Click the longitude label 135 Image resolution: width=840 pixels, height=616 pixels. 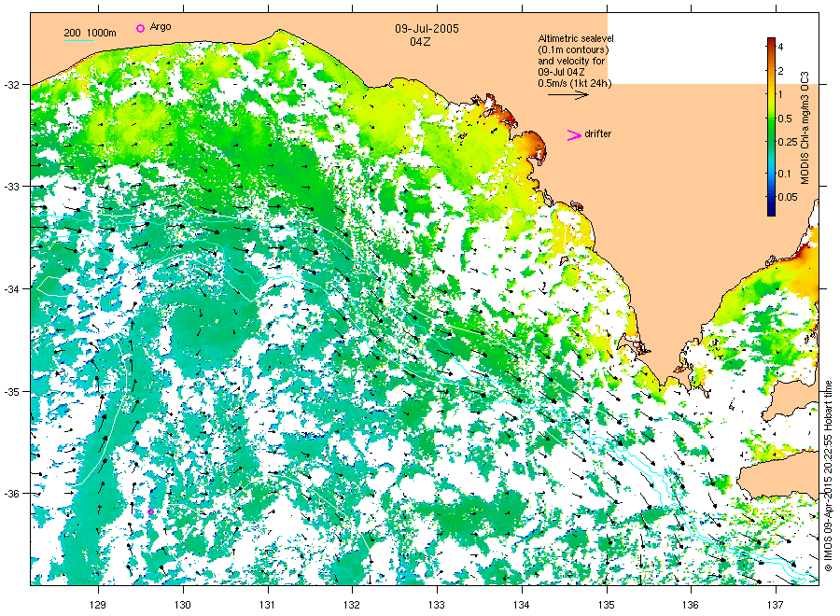607,606
